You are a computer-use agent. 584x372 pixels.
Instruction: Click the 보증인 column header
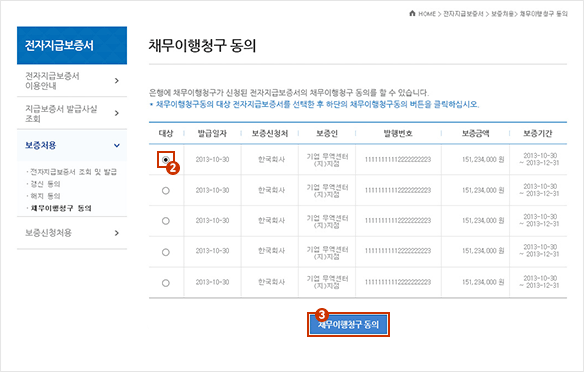(x=327, y=133)
